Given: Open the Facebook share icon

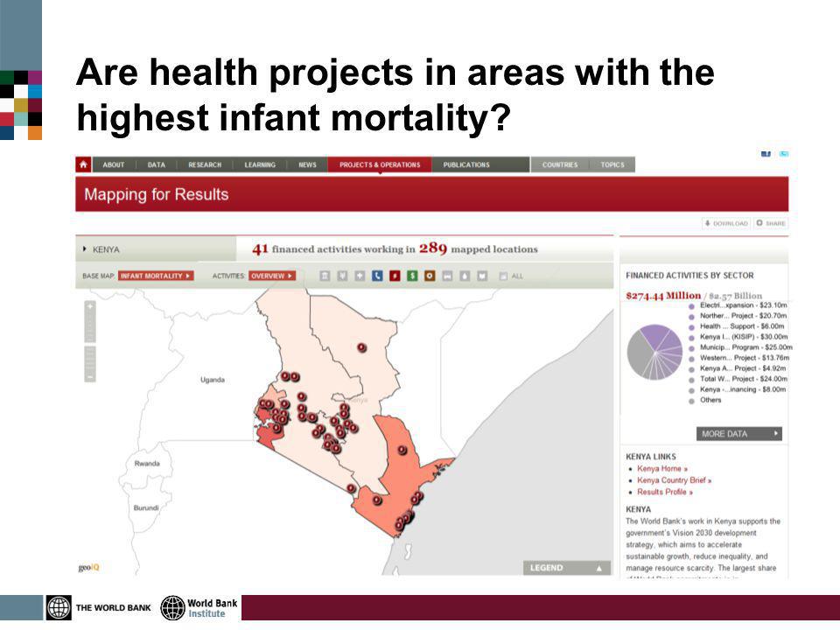Looking at the screenshot, I should tap(766, 154).
